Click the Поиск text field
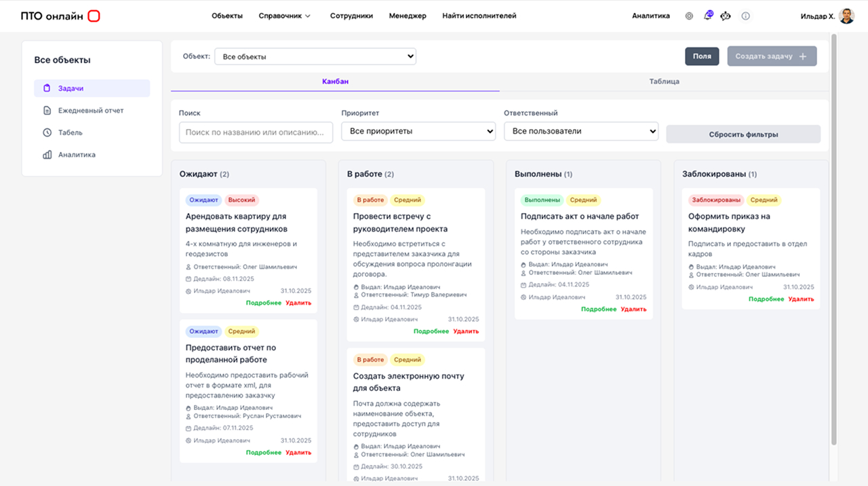The width and height of the screenshot is (868, 486). click(x=256, y=132)
